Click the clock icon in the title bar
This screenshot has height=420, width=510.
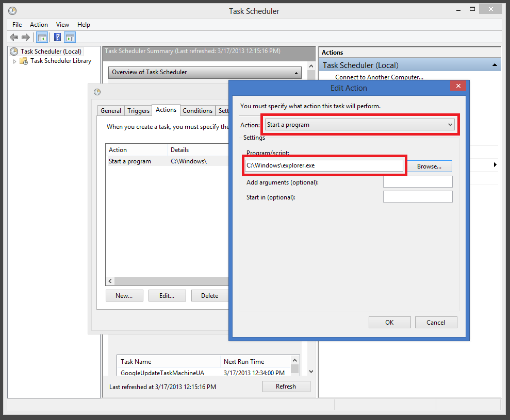(12, 10)
